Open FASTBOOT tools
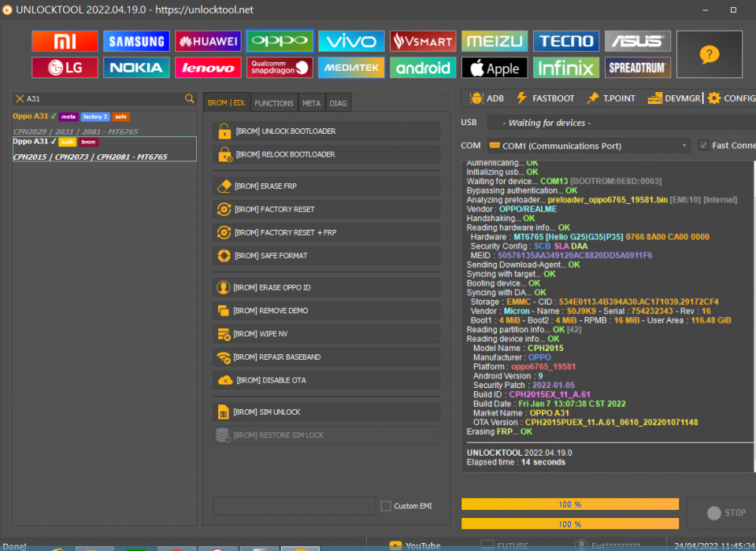 pyautogui.click(x=545, y=98)
